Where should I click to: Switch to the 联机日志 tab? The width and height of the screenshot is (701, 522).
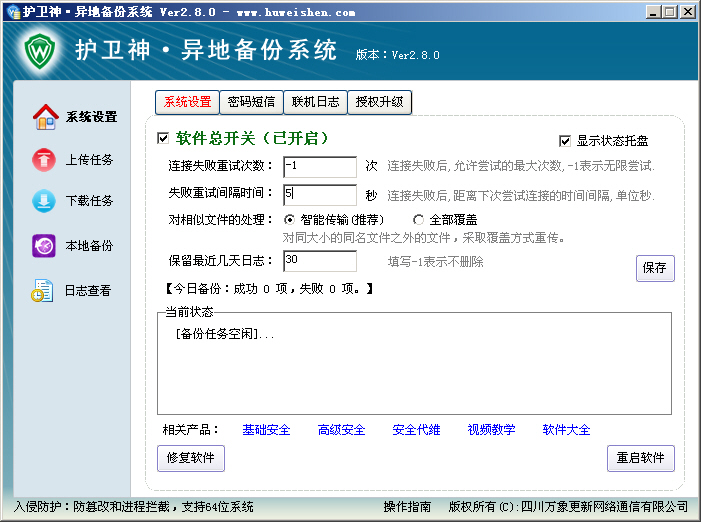click(x=315, y=102)
